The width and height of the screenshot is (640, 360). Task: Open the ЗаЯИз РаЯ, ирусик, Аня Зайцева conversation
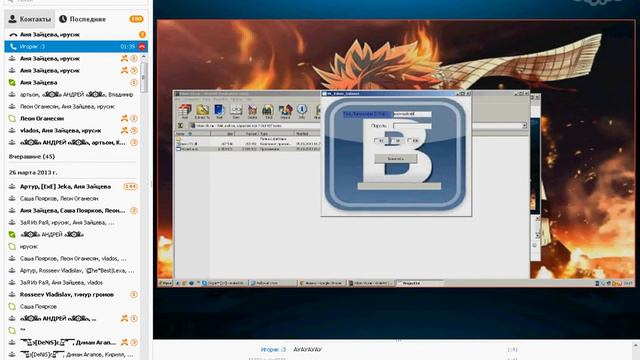[67, 222]
